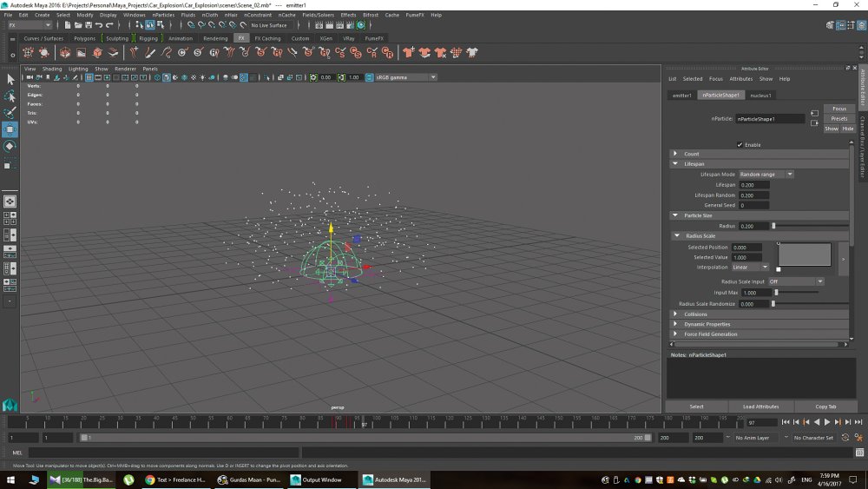
Task: Switch to the FX Caching shelf tab
Action: pos(267,38)
